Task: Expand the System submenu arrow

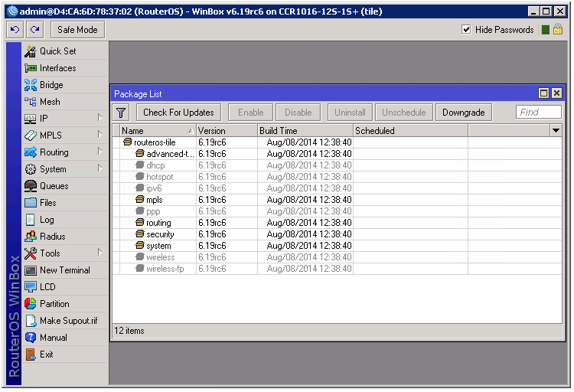Action: 99,168
